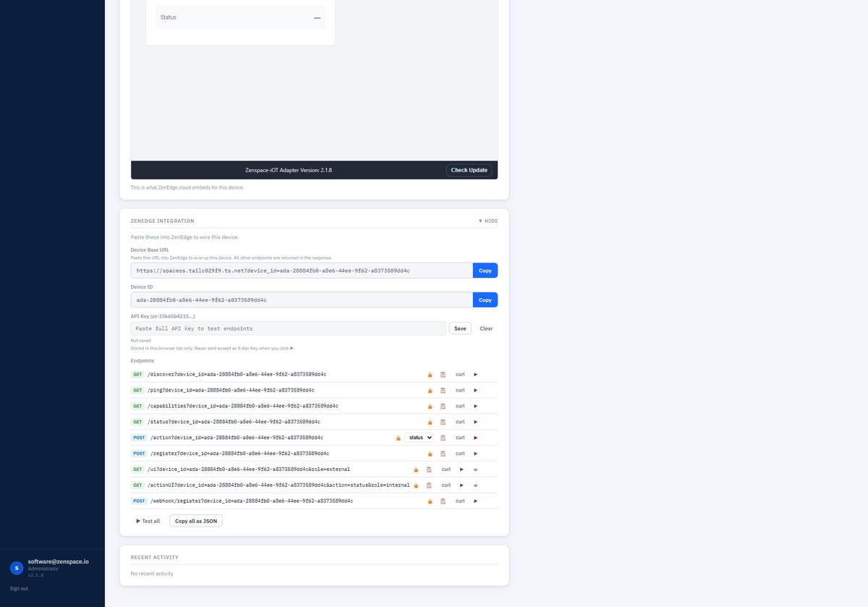The image size is (868, 607).
Task: Save the API key
Action: coord(460,328)
